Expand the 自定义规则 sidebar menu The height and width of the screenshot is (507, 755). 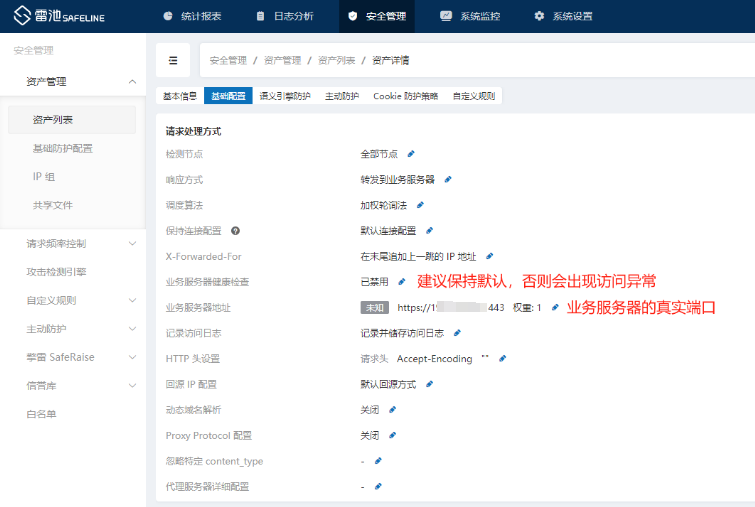tap(133, 300)
